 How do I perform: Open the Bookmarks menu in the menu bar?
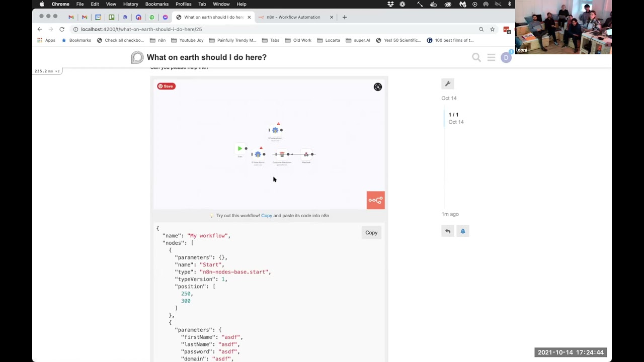156,4
